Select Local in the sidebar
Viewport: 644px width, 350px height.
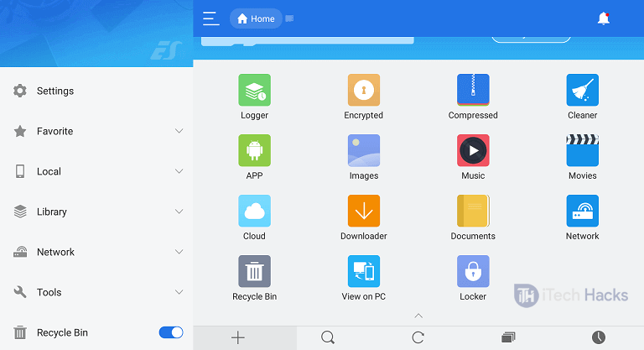(x=96, y=171)
